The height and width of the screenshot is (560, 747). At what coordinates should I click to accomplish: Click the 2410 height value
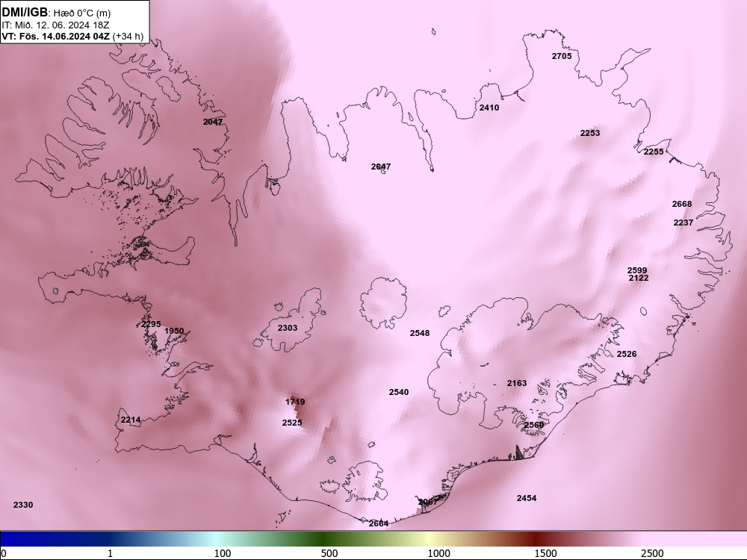(x=489, y=108)
